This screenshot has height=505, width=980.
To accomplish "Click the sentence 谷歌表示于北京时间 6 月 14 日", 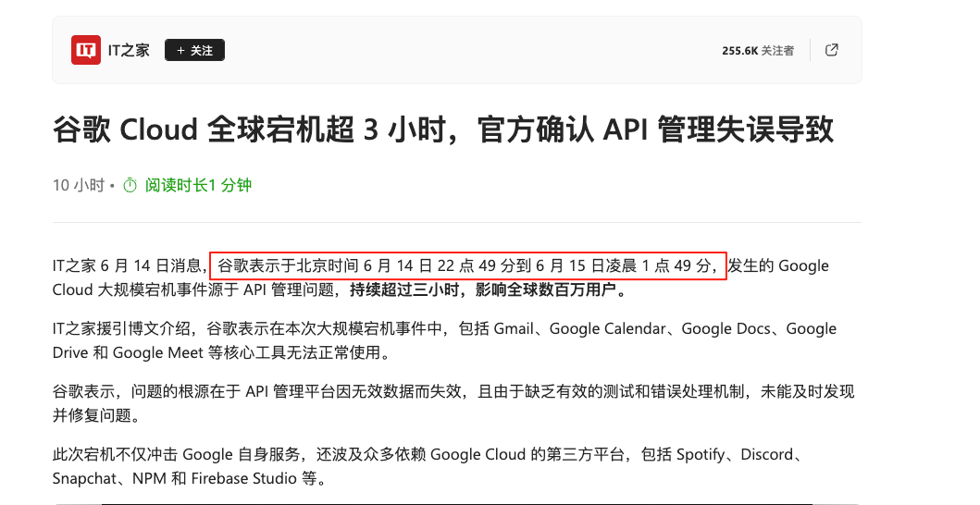I will [468, 265].
